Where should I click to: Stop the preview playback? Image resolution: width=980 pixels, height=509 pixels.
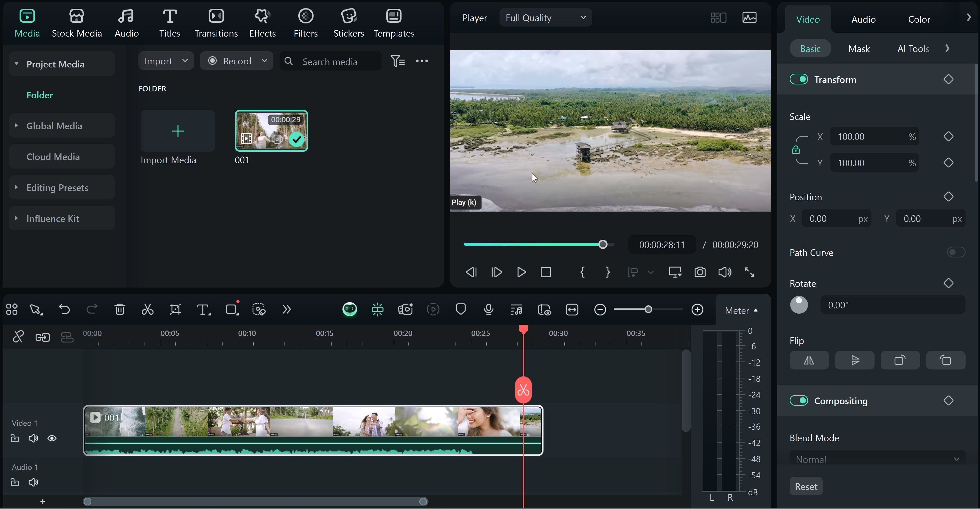coord(546,272)
